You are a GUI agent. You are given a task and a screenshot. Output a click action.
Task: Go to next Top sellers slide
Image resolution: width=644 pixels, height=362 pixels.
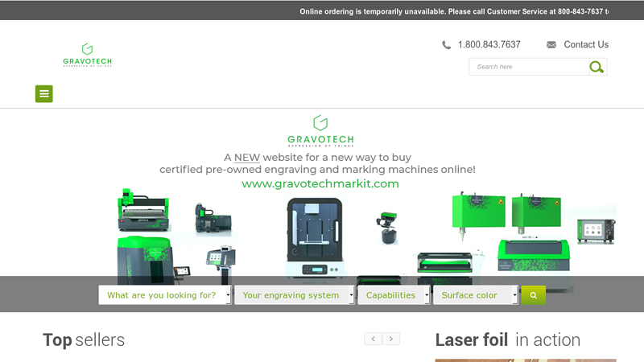391,339
